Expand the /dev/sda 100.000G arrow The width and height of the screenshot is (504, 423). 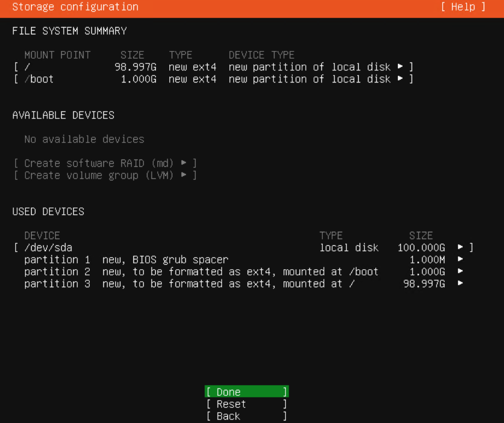tap(460, 247)
